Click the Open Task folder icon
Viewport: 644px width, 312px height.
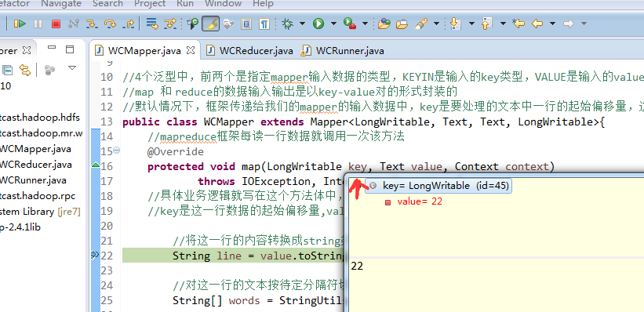pos(402,24)
